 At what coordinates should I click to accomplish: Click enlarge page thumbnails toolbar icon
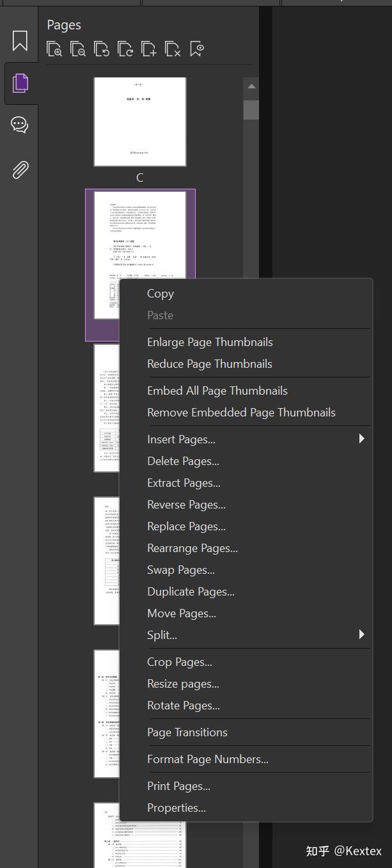(x=55, y=49)
